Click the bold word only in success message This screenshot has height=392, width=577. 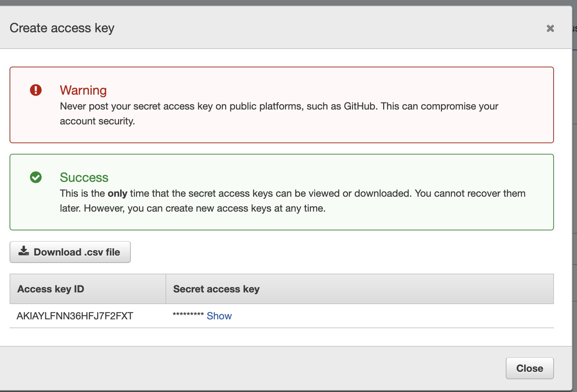click(x=117, y=194)
